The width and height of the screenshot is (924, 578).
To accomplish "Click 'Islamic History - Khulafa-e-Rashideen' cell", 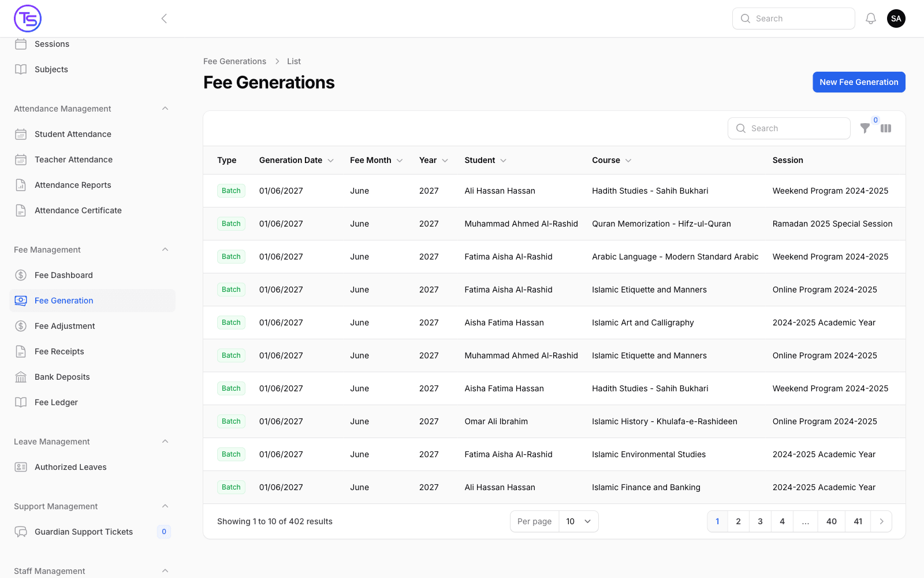I will [665, 421].
